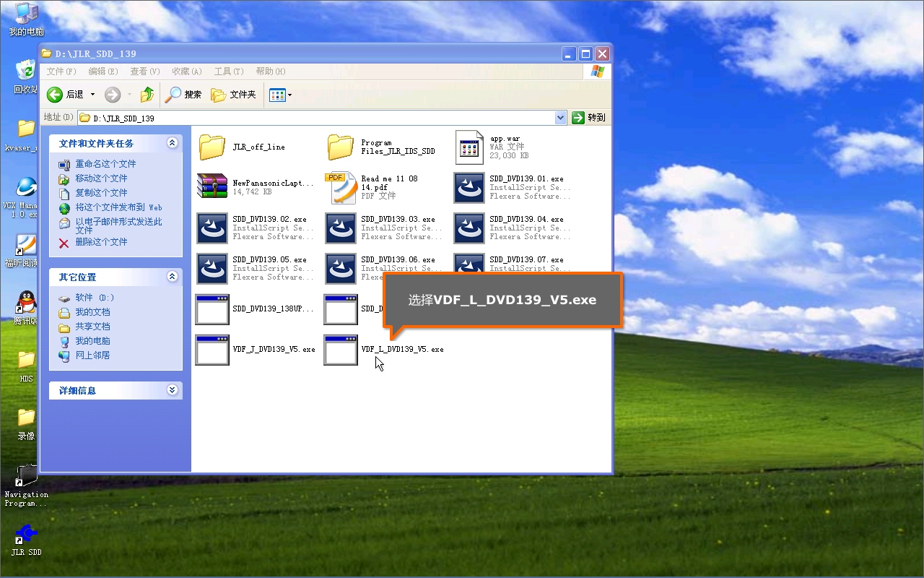This screenshot has height=578, width=924.
Task: Select SDD_DVD139.02.exe installer icon
Action: (212, 228)
